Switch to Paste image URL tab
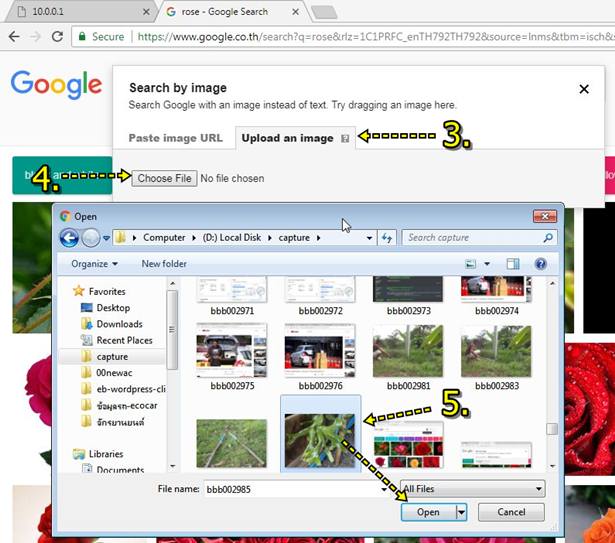The width and height of the screenshot is (615, 543). point(175,138)
